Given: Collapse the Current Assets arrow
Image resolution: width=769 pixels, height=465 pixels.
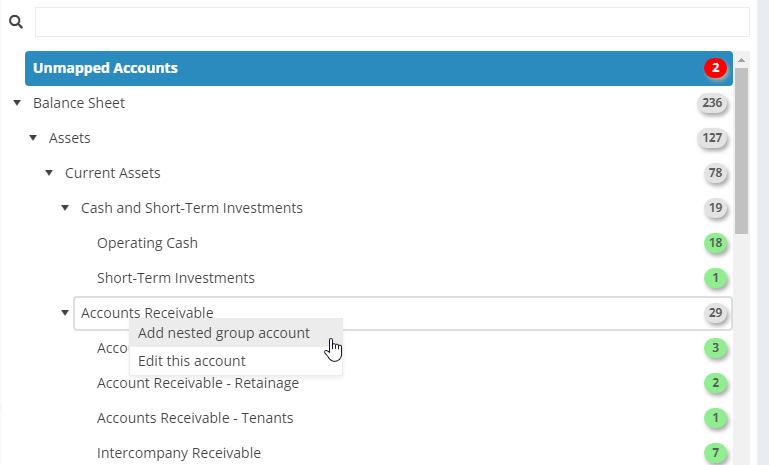Looking at the screenshot, I should [x=49, y=173].
